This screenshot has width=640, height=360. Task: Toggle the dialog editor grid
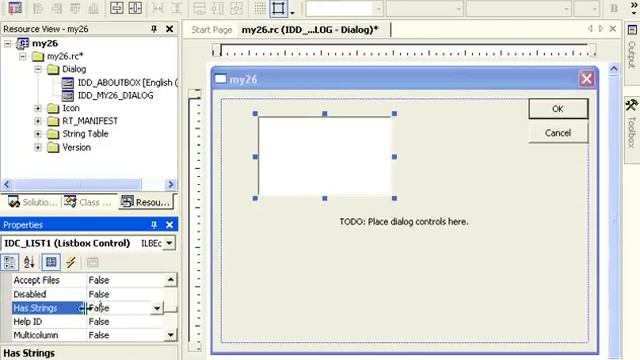point(260,8)
